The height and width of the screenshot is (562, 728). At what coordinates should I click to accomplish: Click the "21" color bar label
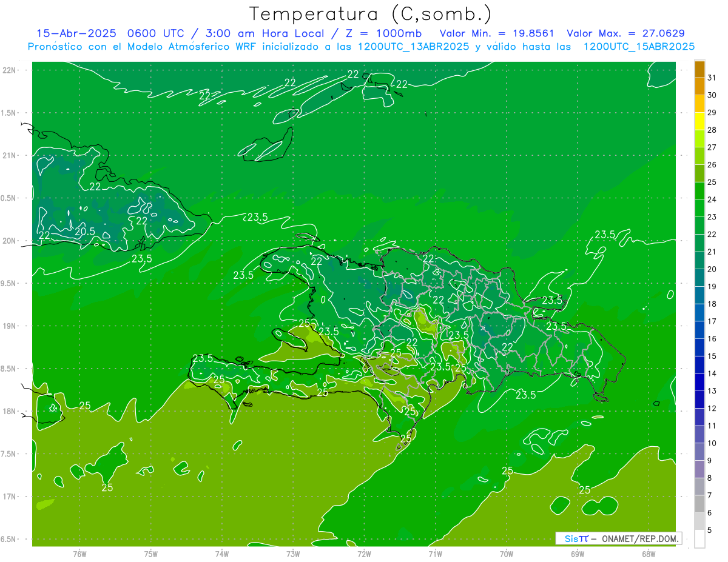712,252
